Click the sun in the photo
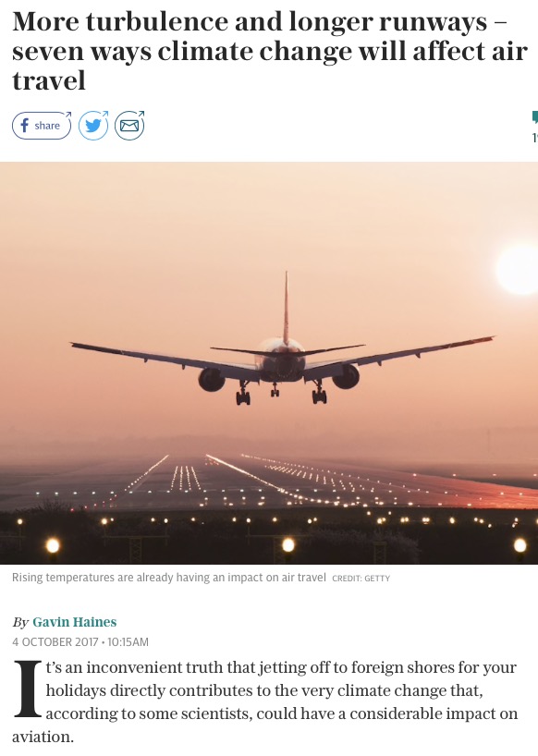Screen dimensions: 538x756 click(x=519, y=268)
